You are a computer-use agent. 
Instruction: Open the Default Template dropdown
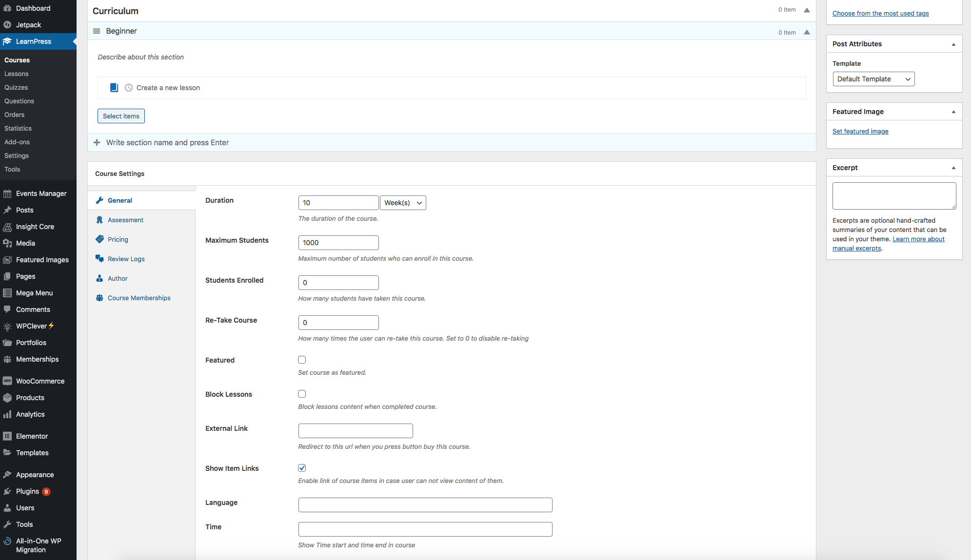click(x=873, y=79)
